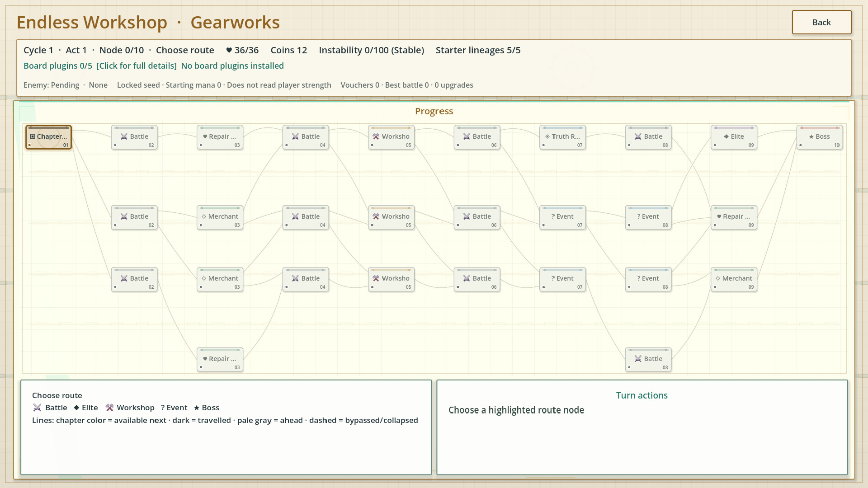Click hammer icon on middle Workshop 05
The width and height of the screenshot is (868, 488).
pyautogui.click(x=376, y=216)
